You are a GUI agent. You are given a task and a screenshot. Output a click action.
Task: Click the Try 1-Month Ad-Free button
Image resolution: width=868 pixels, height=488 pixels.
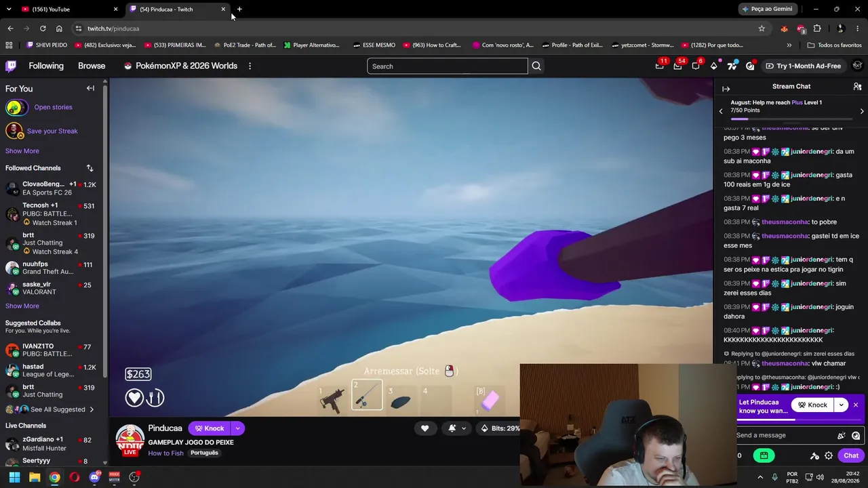(803, 66)
